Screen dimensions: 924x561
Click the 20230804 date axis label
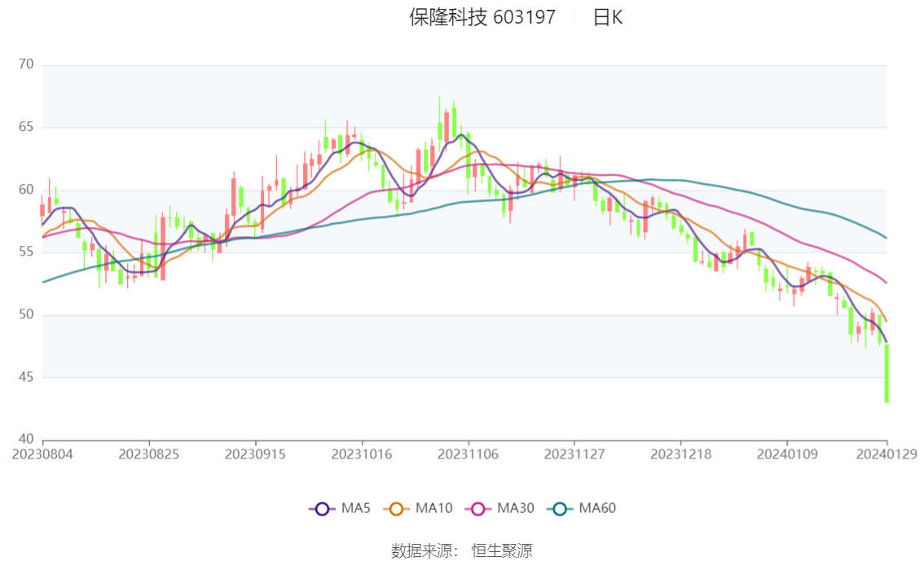click(x=42, y=454)
